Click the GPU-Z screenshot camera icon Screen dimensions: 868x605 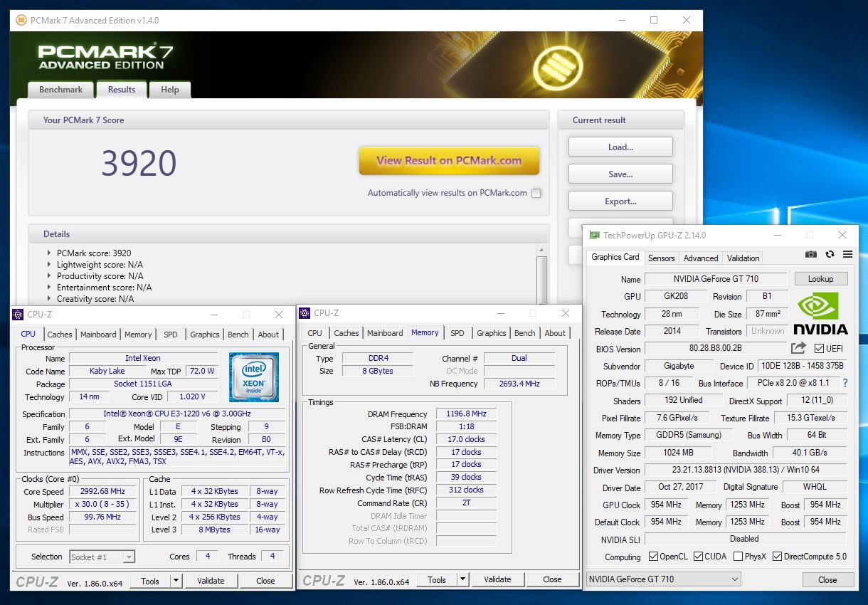point(811,254)
